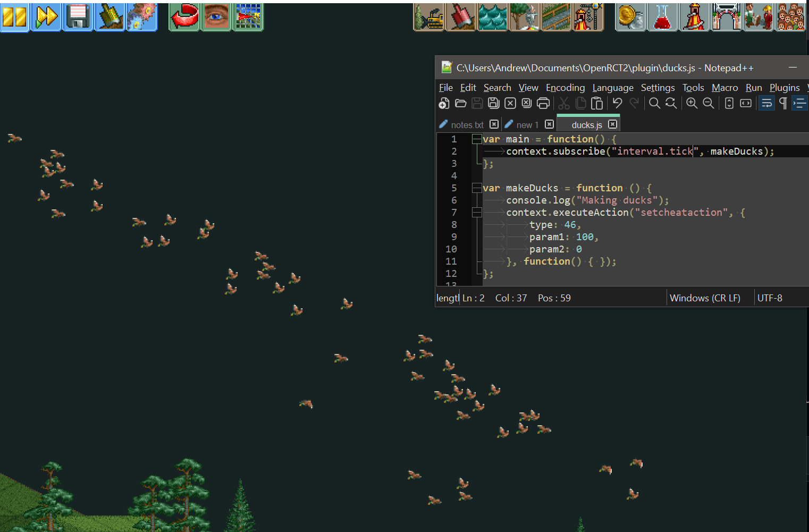Click UTF-8 in the status bar
Image resolution: width=809 pixels, height=532 pixels.
(770, 298)
